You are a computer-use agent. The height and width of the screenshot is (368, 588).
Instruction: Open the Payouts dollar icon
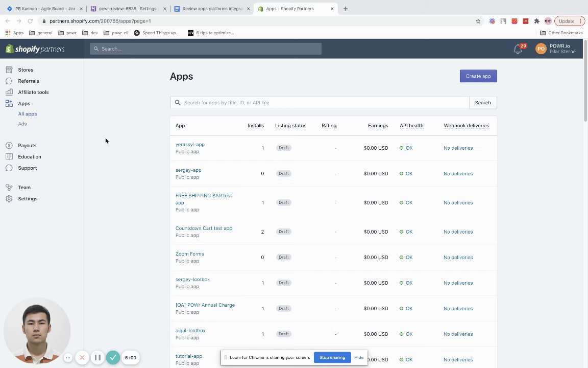pyautogui.click(x=9, y=146)
